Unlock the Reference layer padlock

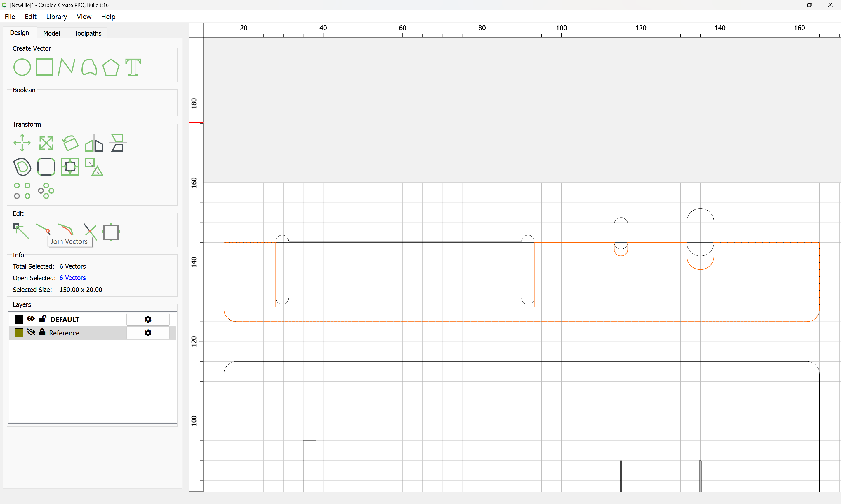click(x=42, y=332)
